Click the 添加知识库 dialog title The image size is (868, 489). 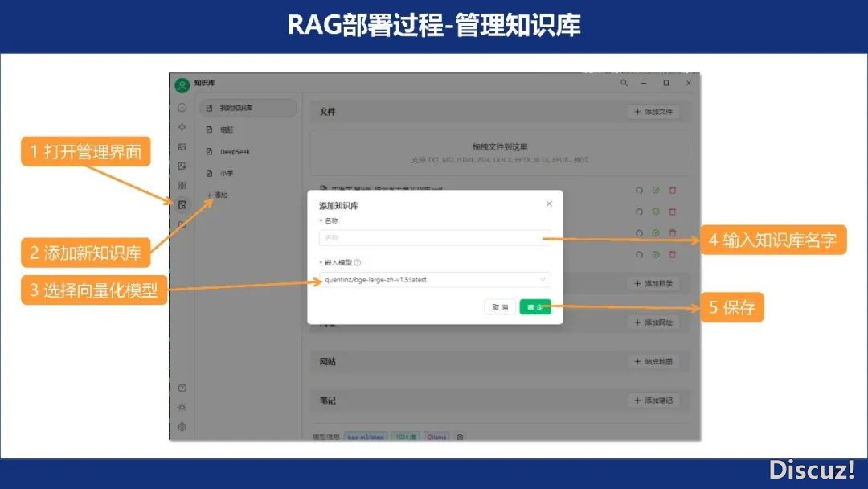coord(339,205)
